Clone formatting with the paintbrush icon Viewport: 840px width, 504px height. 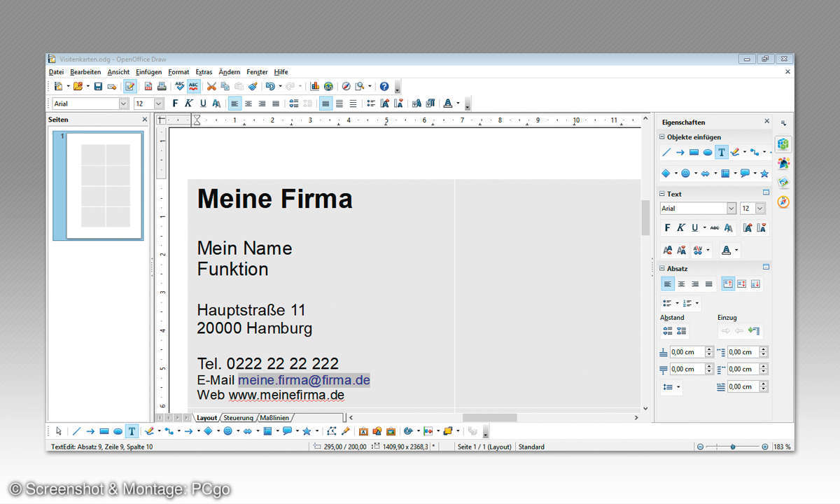coord(253,86)
